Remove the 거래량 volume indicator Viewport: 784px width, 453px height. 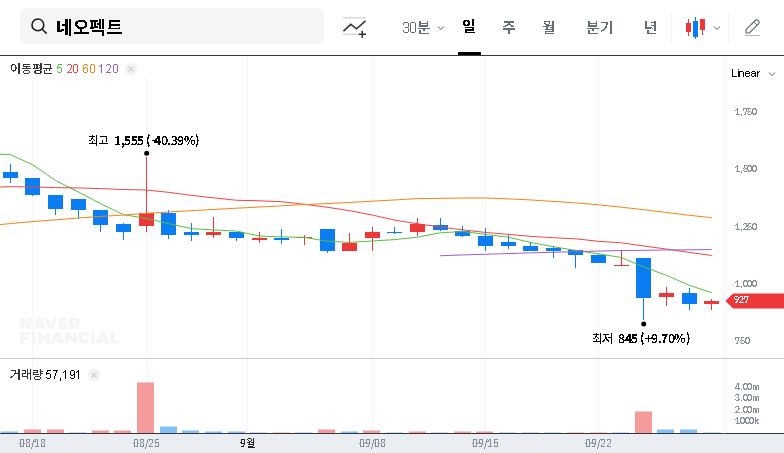[94, 374]
